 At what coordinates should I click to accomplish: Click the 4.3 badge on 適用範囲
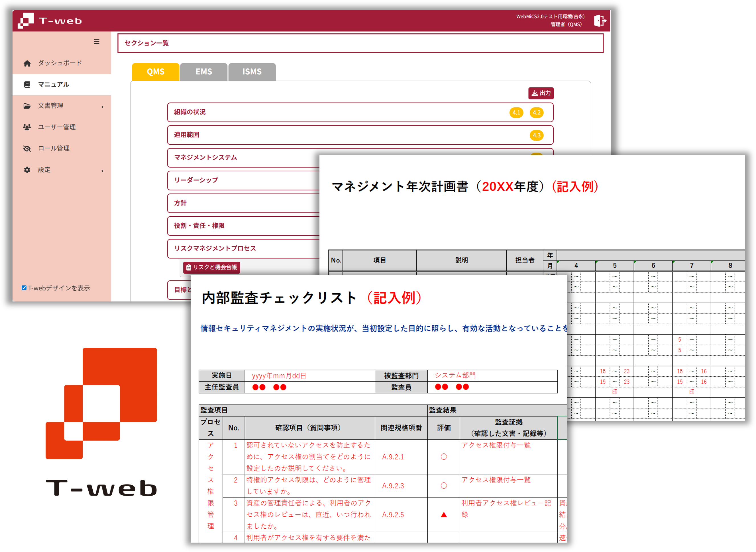[537, 135]
